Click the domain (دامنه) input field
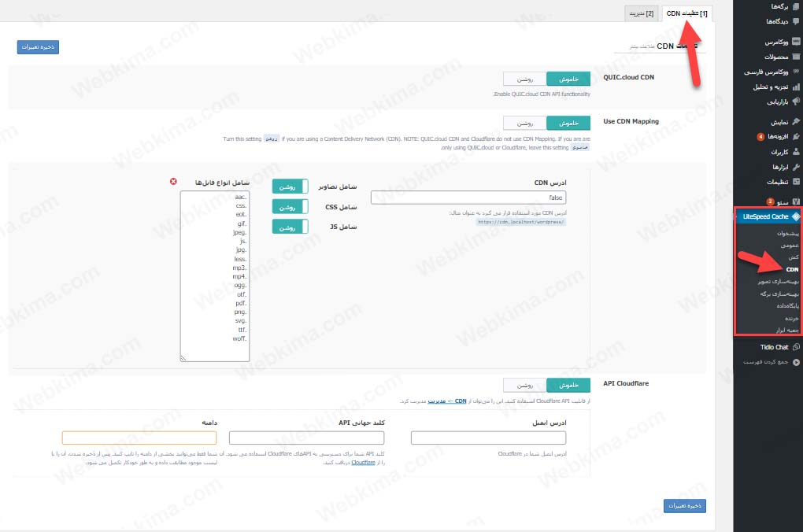803x532 pixels. pyautogui.click(x=139, y=438)
